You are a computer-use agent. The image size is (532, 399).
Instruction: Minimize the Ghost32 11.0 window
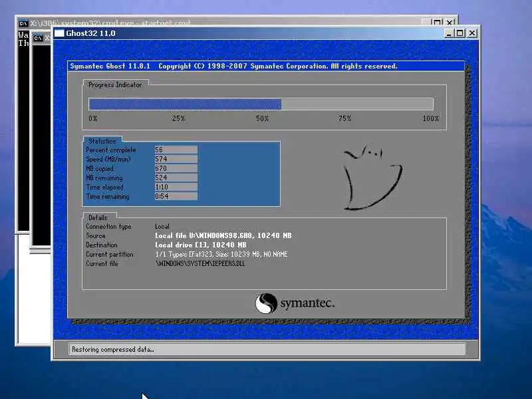tap(449, 33)
